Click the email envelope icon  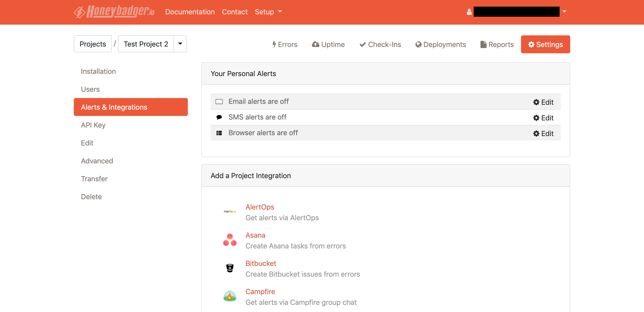click(219, 102)
